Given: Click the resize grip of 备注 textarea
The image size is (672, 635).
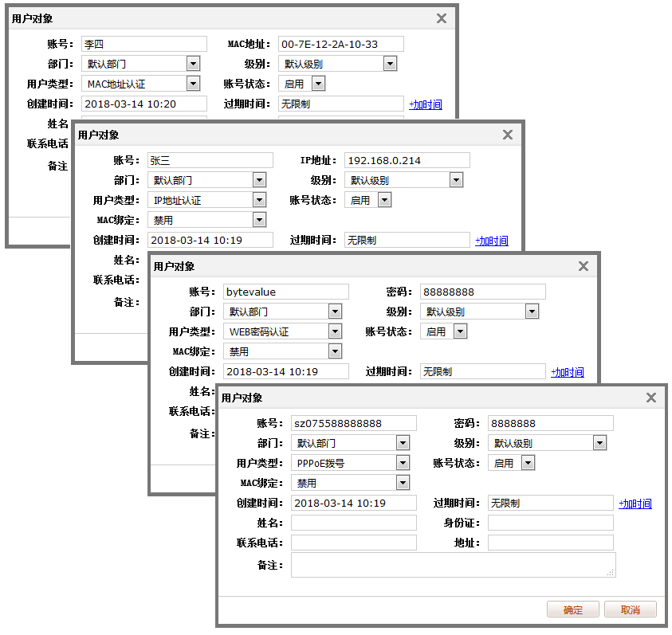Looking at the screenshot, I should click(x=611, y=571).
